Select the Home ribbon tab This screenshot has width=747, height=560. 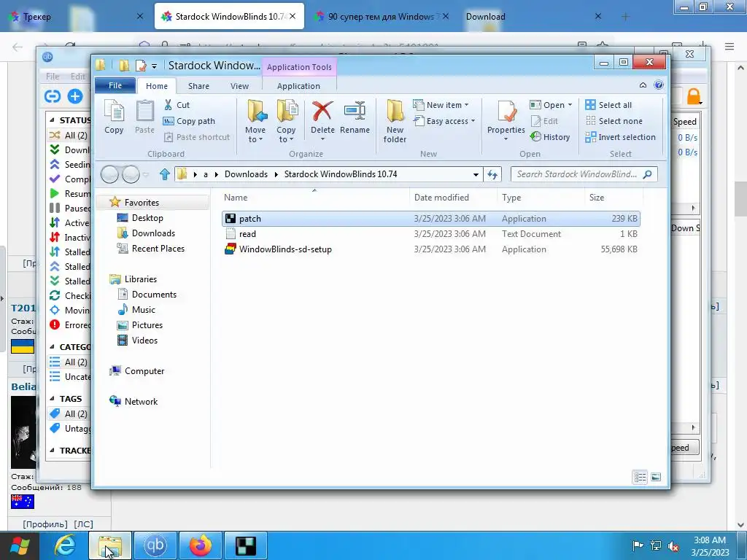[157, 86]
